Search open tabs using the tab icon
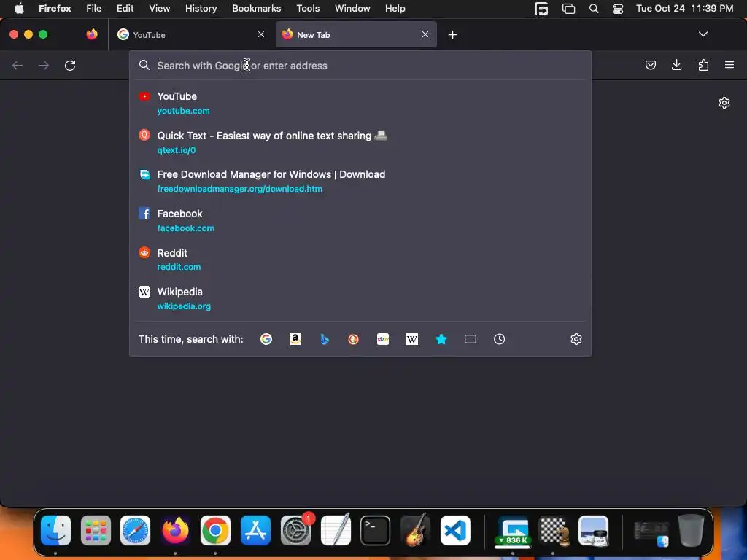The height and width of the screenshot is (560, 747). pyautogui.click(x=471, y=339)
